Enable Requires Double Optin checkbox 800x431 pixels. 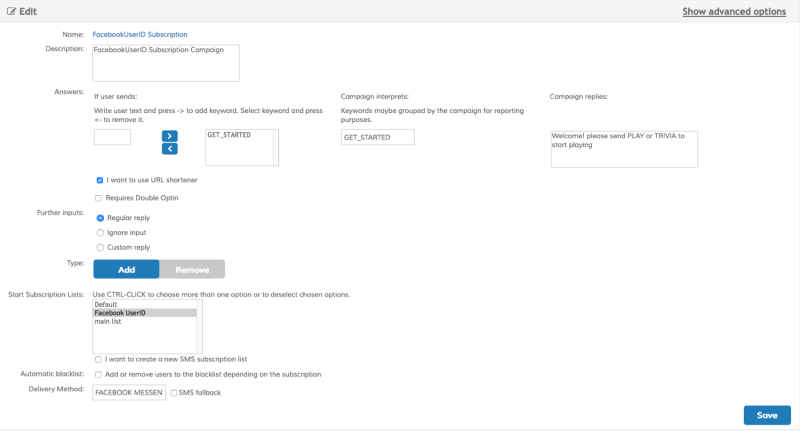[x=99, y=198]
